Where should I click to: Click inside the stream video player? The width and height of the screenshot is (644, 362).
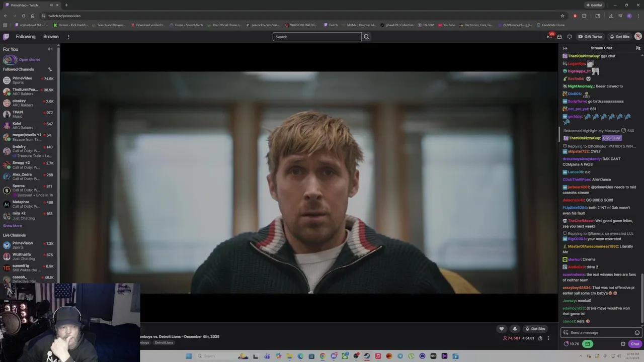[x=309, y=182]
